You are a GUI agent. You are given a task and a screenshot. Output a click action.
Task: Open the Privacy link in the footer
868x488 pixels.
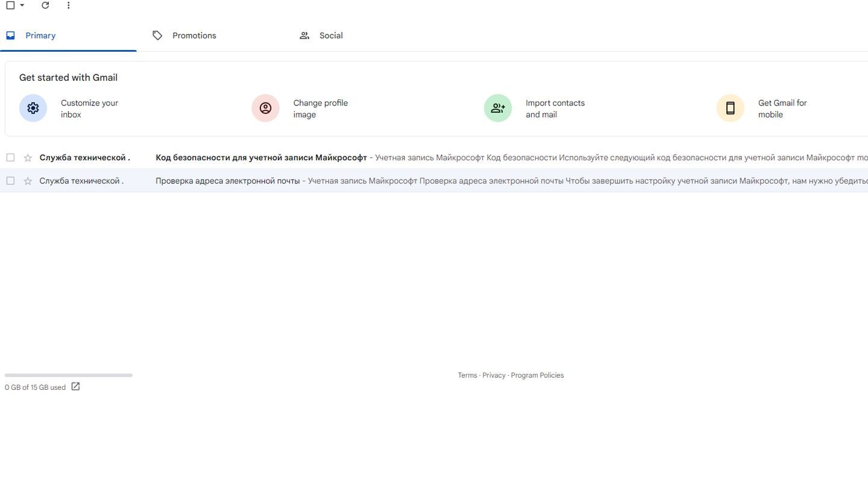pyautogui.click(x=494, y=375)
